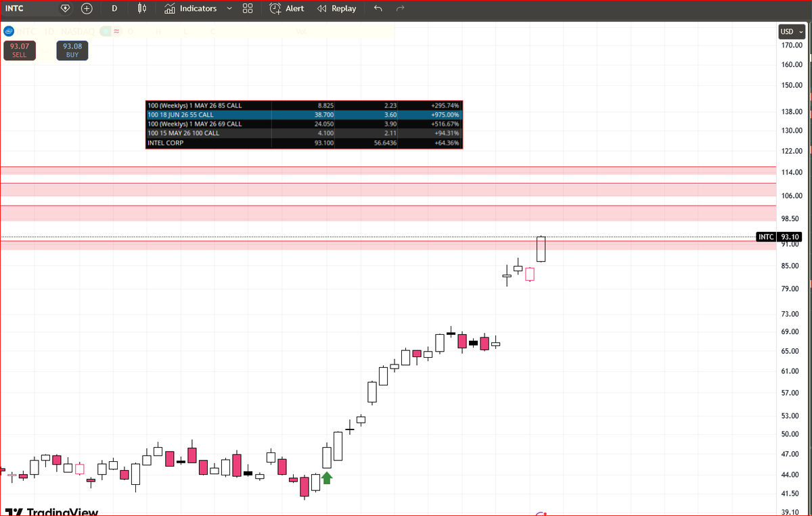Click the 93.07 SELL button
Viewport: 812px width, 516px height.
[19, 51]
